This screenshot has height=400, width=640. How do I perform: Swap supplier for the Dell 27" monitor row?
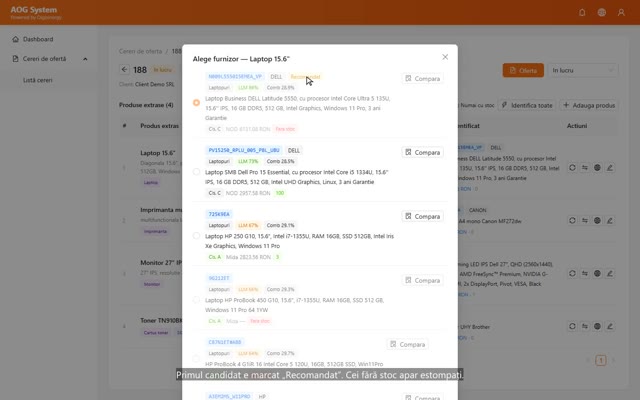tap(585, 273)
